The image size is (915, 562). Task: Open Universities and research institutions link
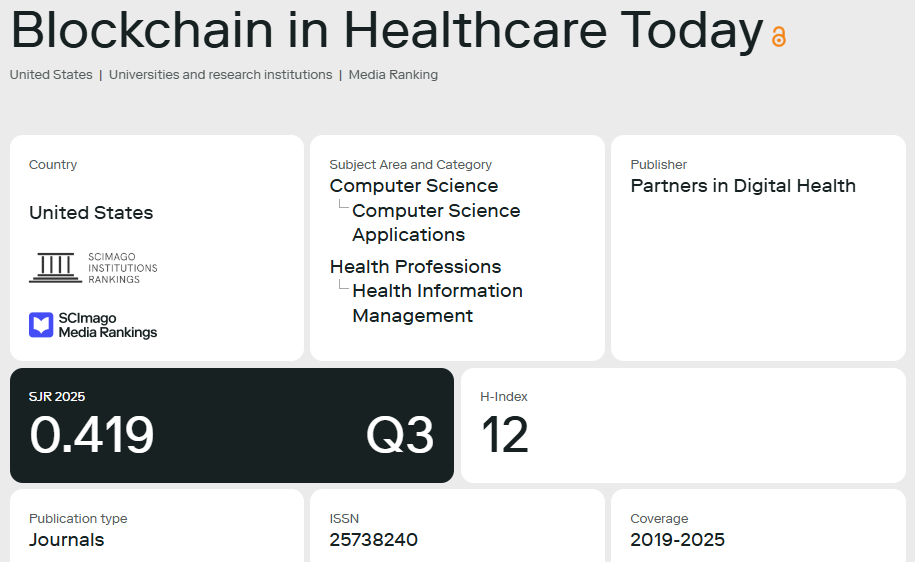tap(220, 75)
